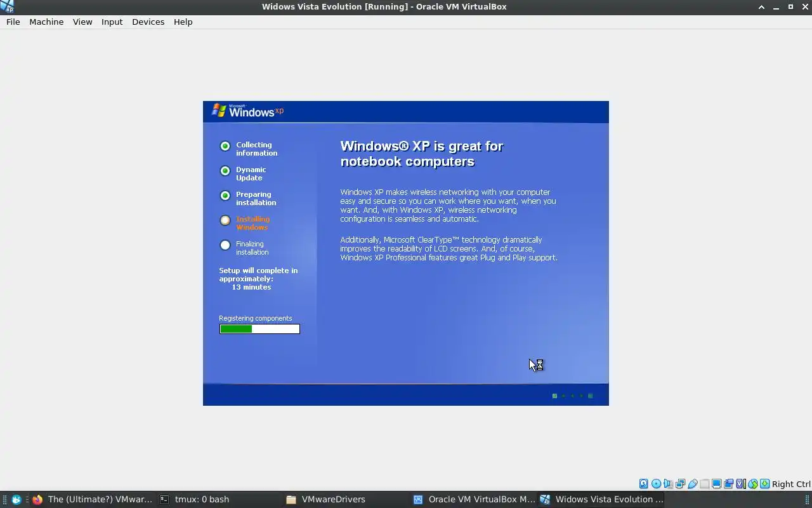Click the Dynamic Update step indicator
812x508 pixels.
pyautogui.click(x=225, y=171)
